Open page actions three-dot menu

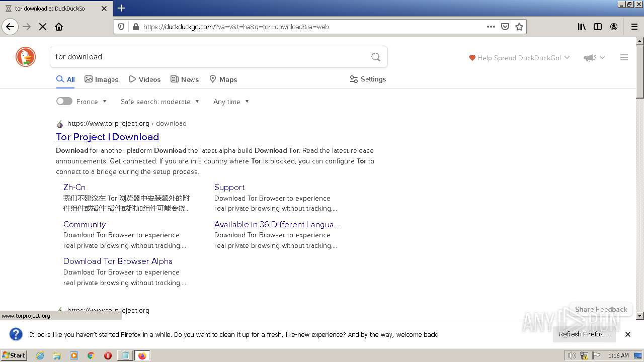coord(491,27)
